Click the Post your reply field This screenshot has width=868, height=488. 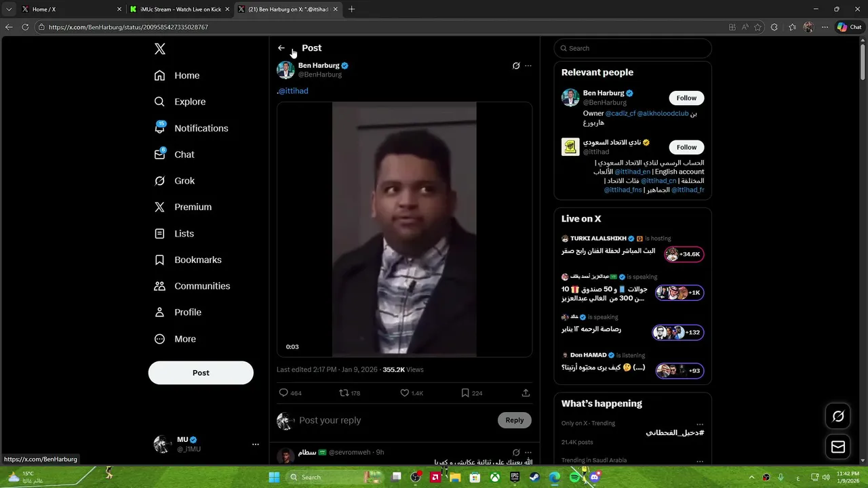[x=393, y=420]
